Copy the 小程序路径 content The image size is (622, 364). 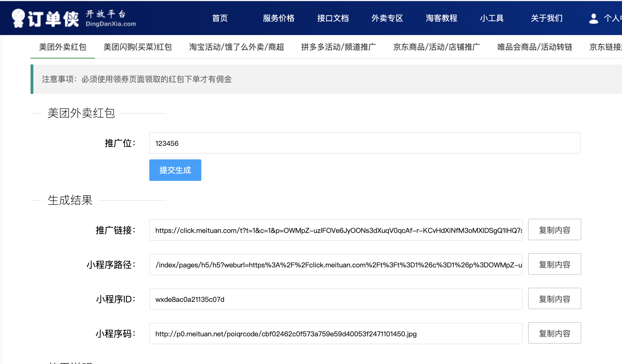pos(554,264)
